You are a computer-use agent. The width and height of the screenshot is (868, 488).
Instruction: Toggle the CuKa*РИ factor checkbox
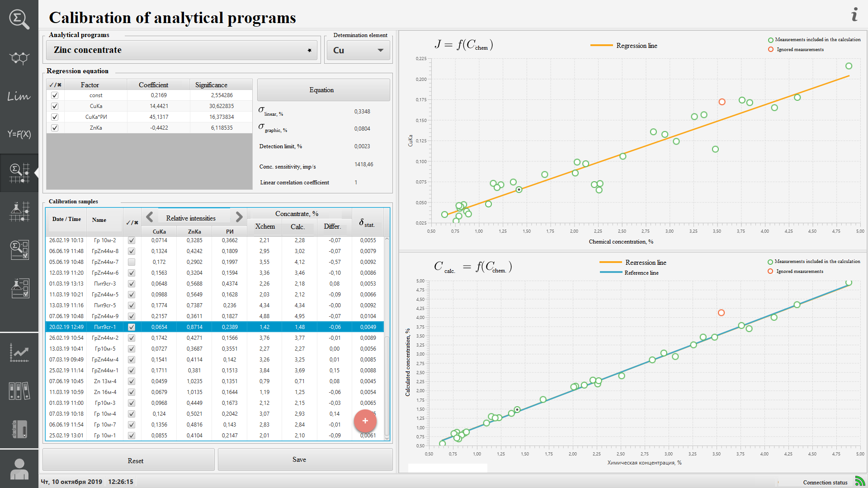pos(55,117)
